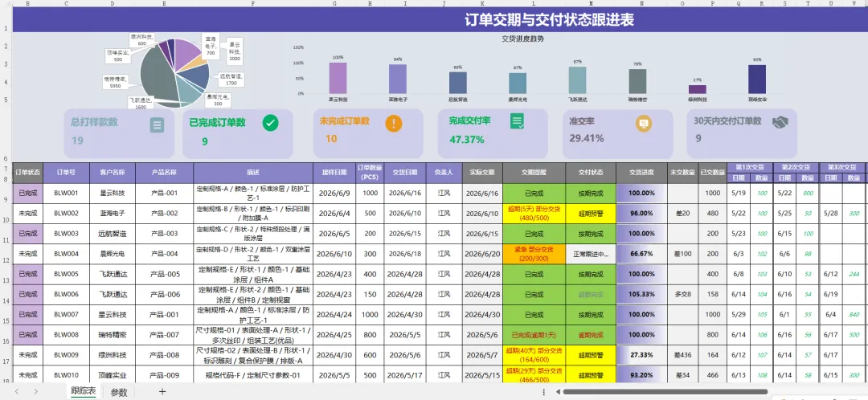This screenshot has height=400, width=868.
Task: Select column header F
Action: [x=253, y=3]
